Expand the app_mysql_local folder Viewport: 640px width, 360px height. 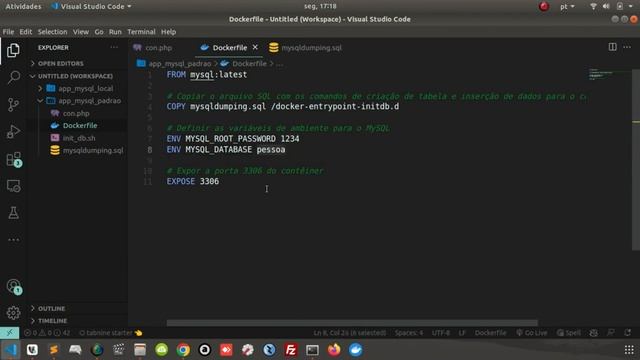tap(85, 88)
